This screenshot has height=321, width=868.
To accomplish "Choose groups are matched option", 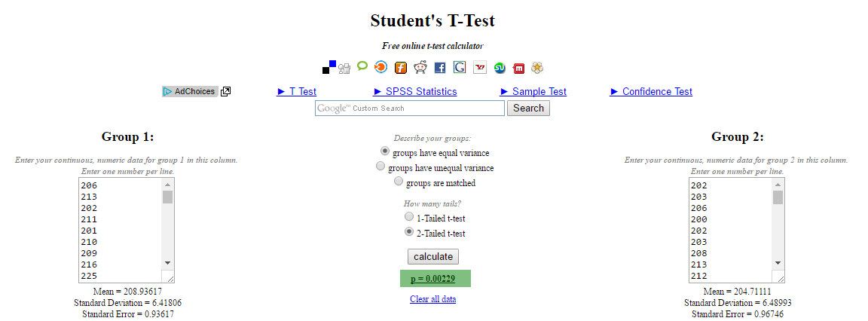I will click(399, 182).
